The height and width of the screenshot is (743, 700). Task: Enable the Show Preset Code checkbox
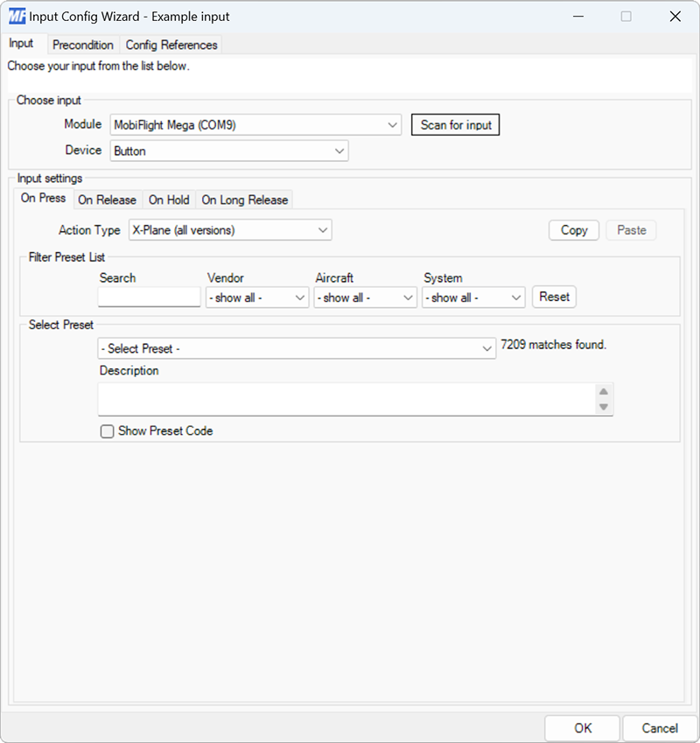pos(107,431)
